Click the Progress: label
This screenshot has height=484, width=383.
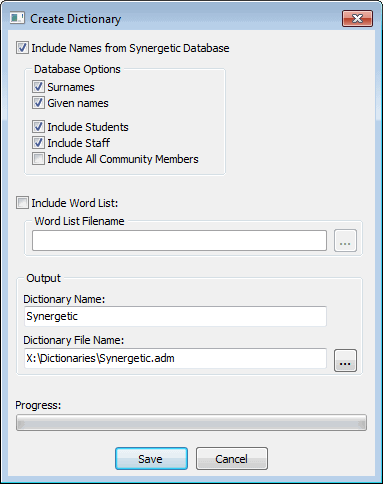(38, 405)
